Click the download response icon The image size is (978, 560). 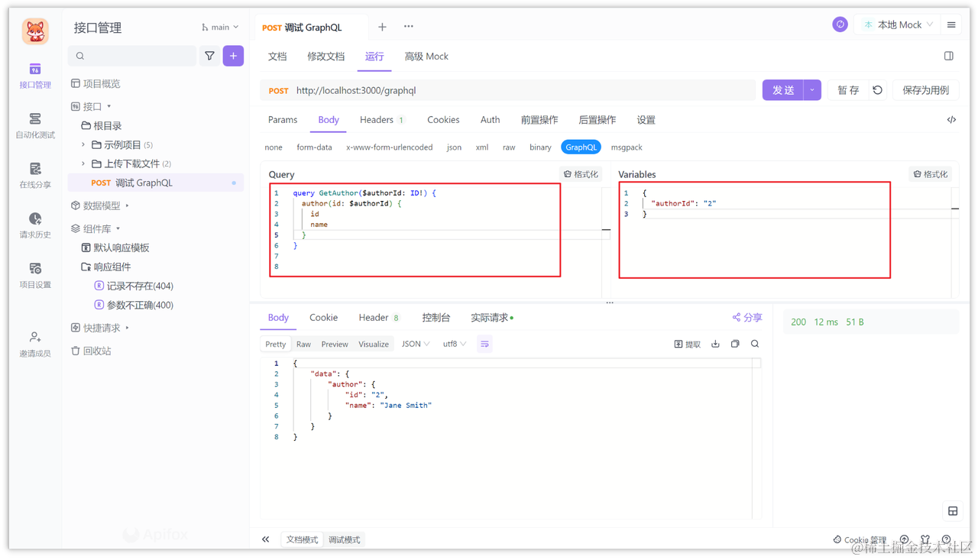715,344
